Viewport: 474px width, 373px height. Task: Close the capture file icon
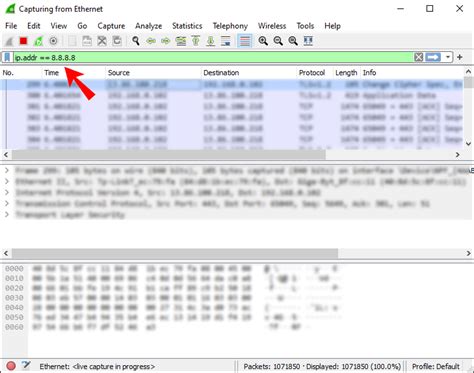(x=102, y=41)
